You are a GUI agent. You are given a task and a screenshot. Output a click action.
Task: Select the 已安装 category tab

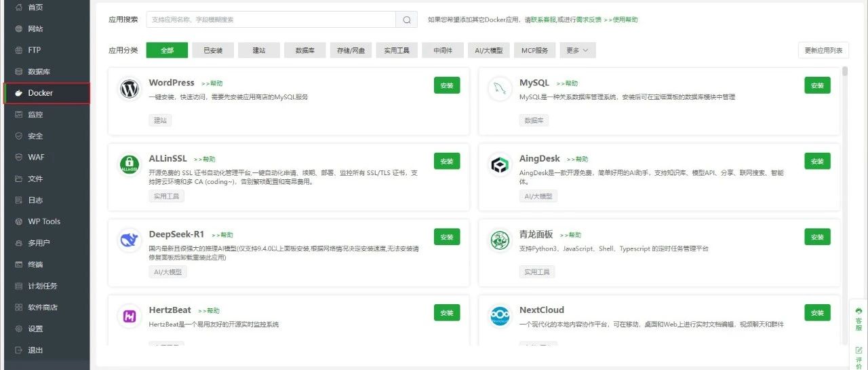point(213,50)
